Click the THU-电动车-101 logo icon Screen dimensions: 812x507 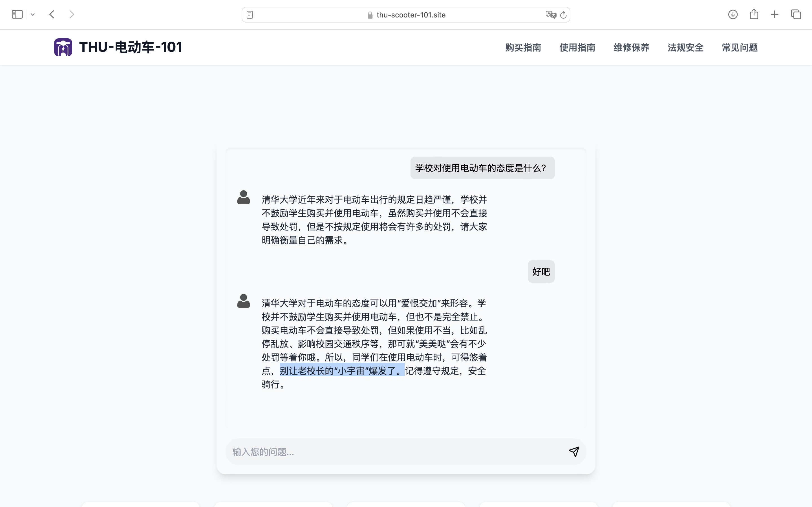63,47
